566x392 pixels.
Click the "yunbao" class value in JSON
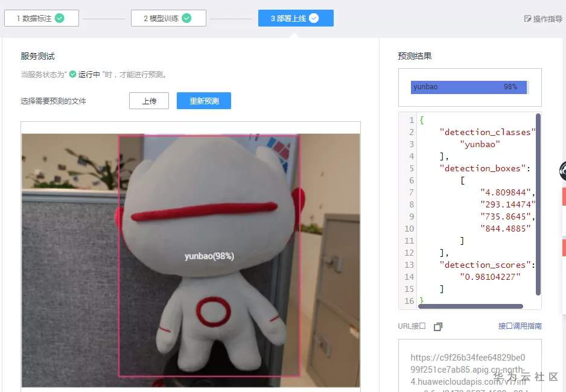[480, 144]
